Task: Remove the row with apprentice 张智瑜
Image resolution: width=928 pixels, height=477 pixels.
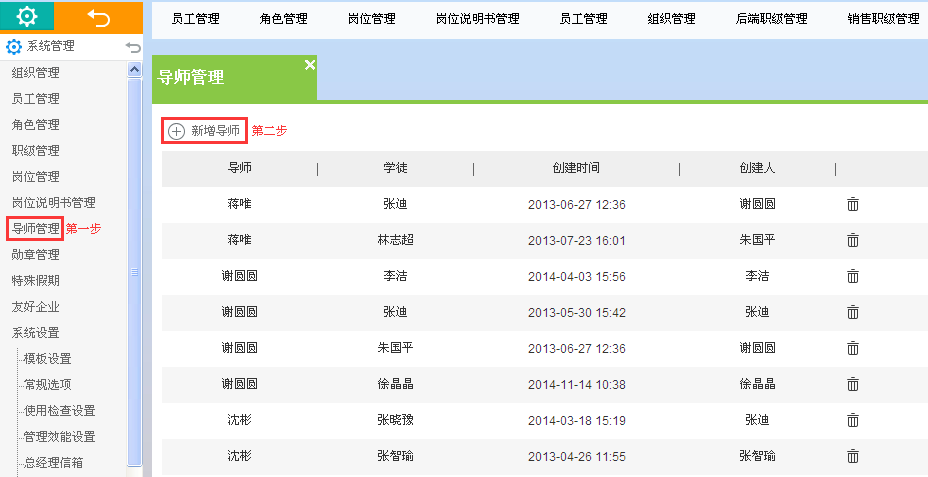Action: 853,456
